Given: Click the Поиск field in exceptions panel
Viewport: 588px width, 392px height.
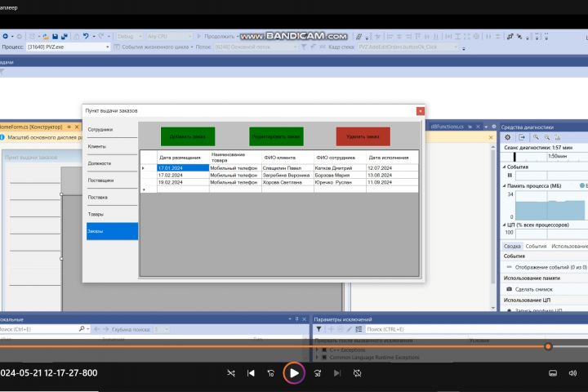Looking at the screenshot, I should (475, 329).
